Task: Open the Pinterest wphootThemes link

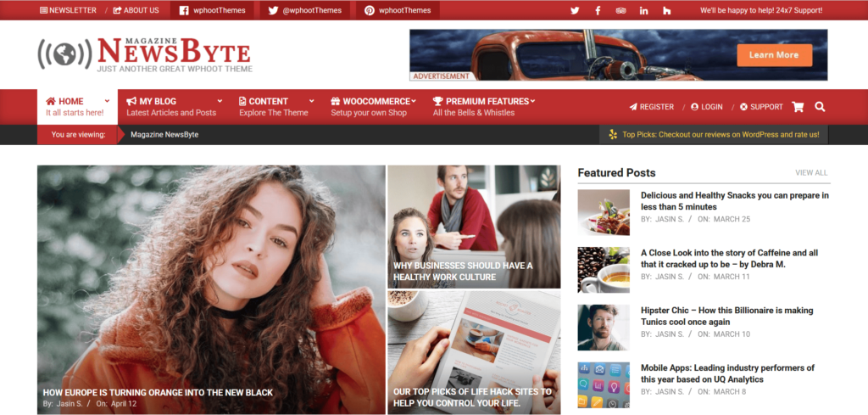Action: coord(397,10)
